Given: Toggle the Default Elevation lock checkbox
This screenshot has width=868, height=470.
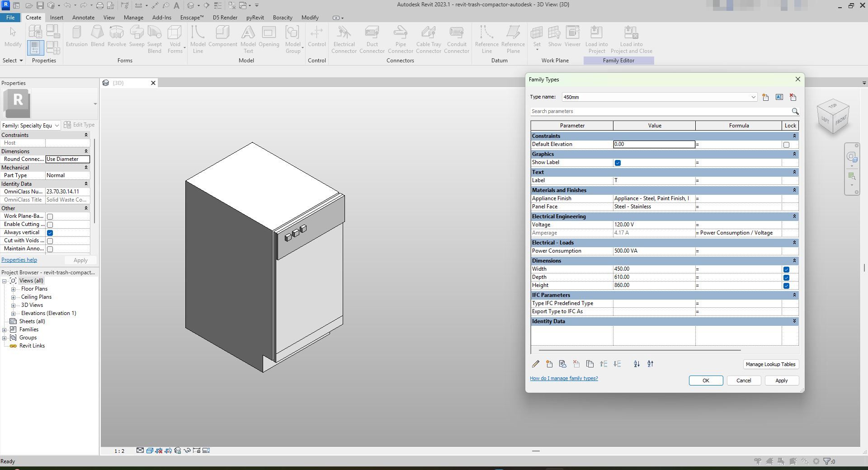Looking at the screenshot, I should point(786,145).
